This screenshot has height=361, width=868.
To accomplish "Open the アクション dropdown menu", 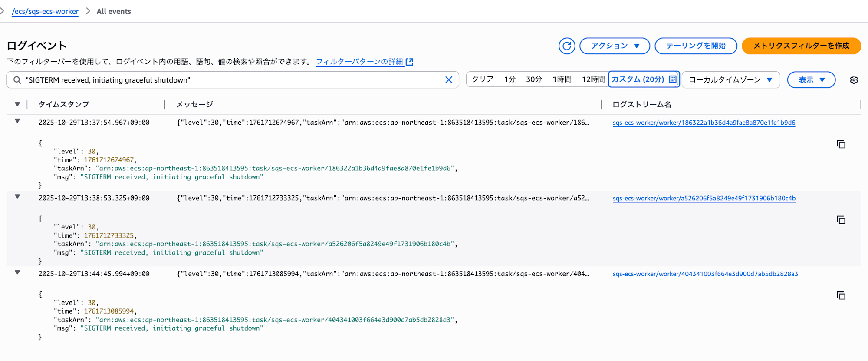I will (615, 46).
